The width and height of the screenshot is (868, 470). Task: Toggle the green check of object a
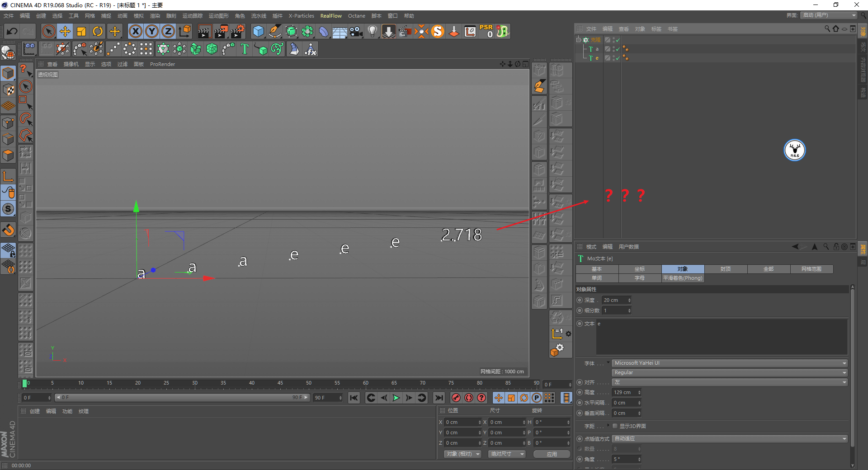pos(618,49)
